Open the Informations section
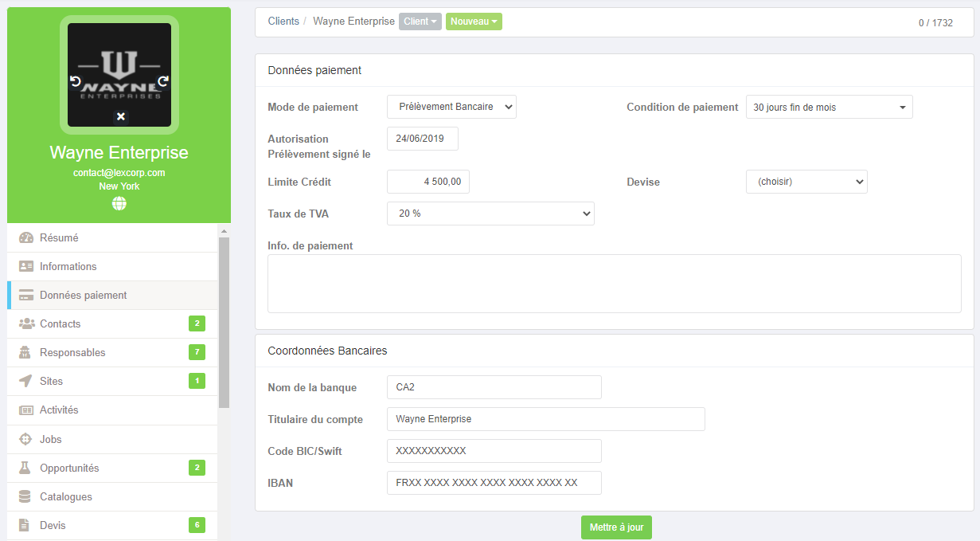980x541 pixels. (x=112, y=266)
